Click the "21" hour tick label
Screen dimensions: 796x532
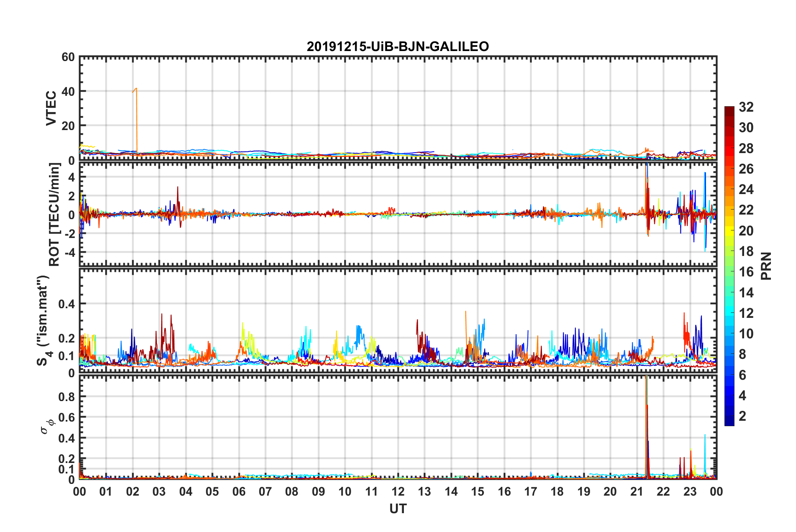point(637,492)
